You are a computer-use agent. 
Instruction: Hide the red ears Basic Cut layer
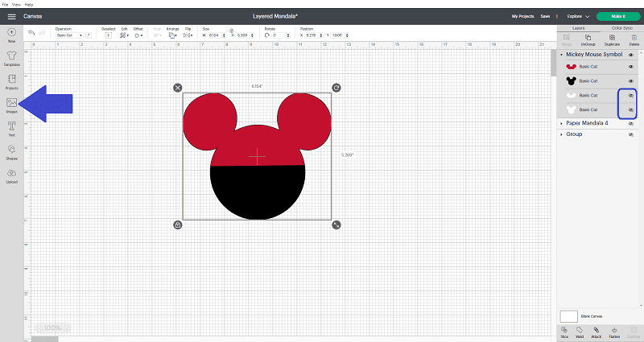[x=631, y=67]
